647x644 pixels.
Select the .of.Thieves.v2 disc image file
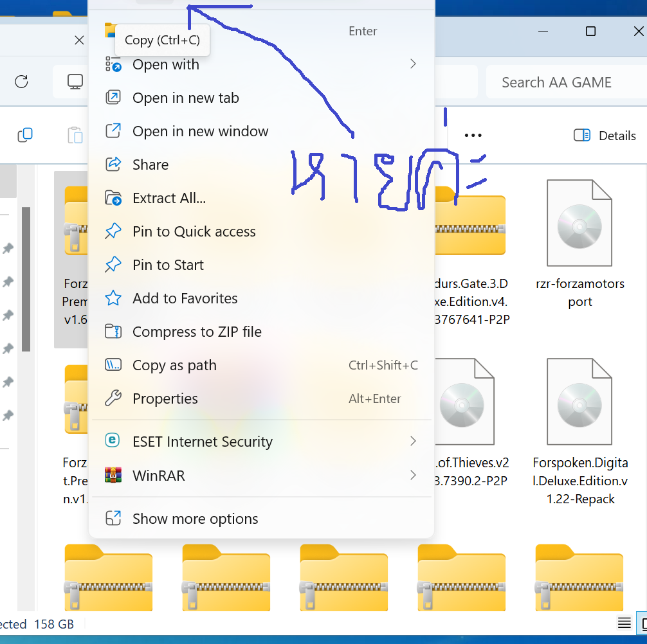(464, 402)
